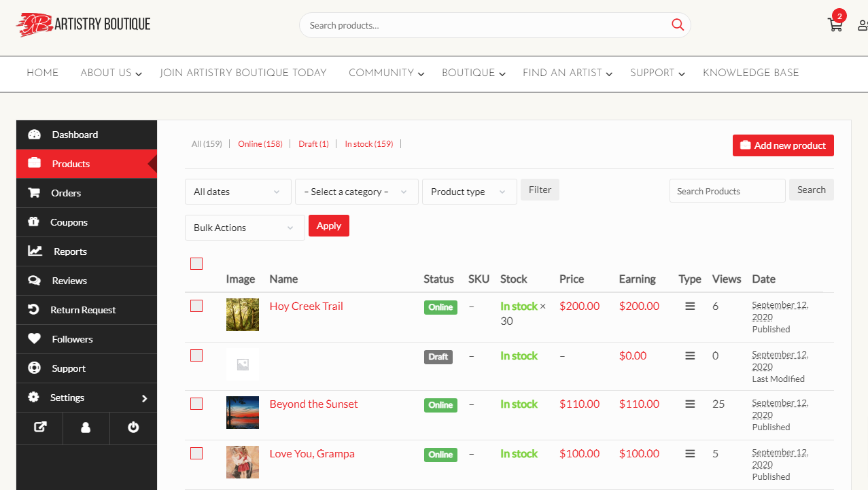868x490 pixels.
Task: Open the Beyond the Sunset thumbnail
Action: (x=243, y=413)
